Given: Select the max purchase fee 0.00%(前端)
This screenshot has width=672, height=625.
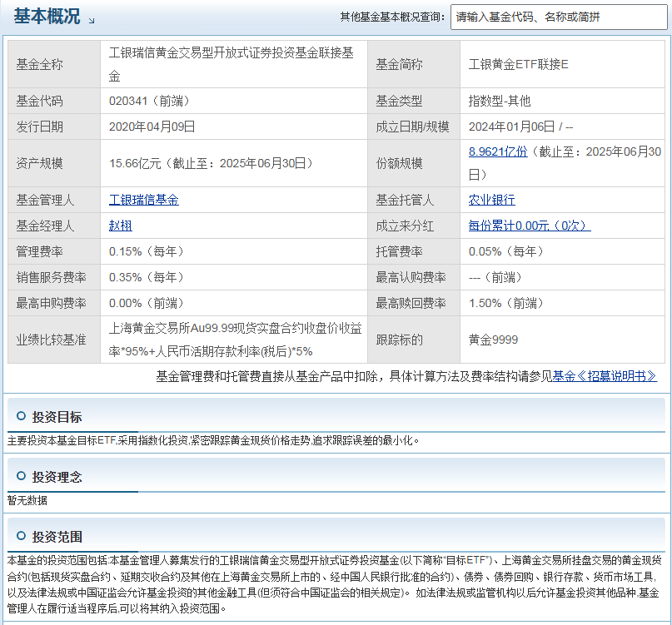Looking at the screenshot, I should coord(147,303).
